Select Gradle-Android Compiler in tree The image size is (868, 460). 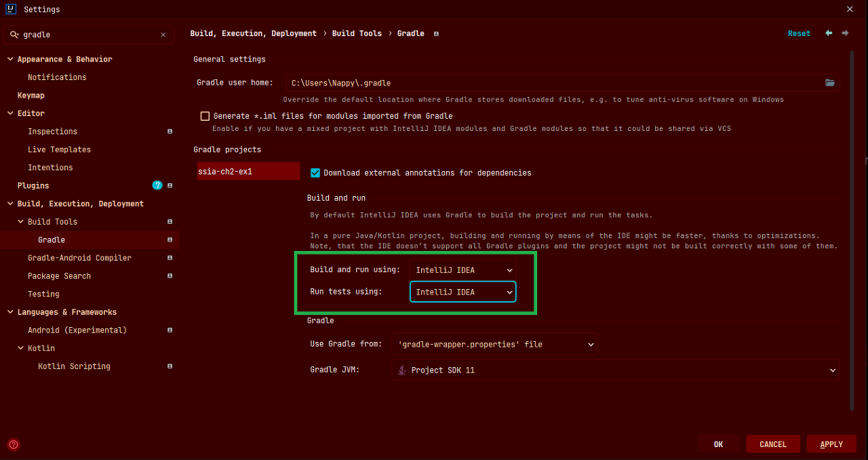click(79, 258)
